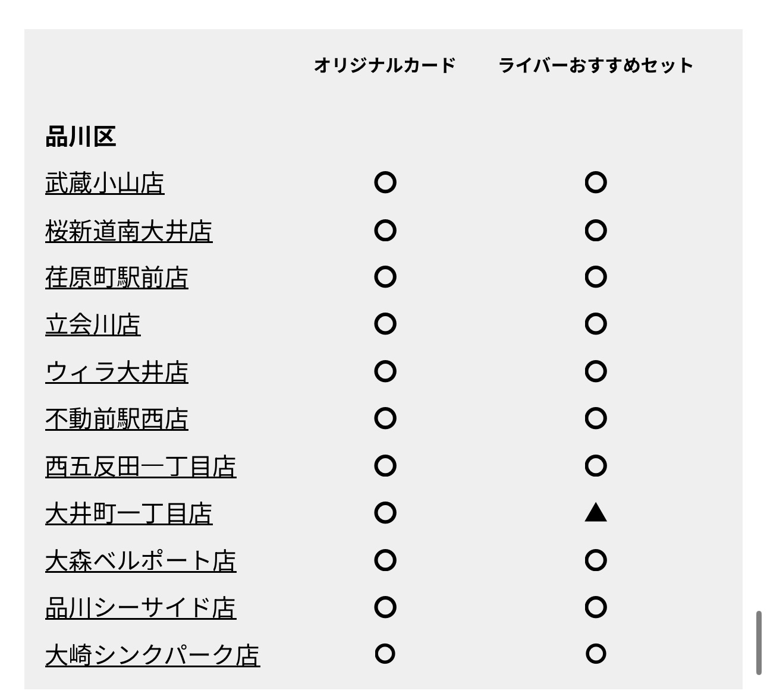The height and width of the screenshot is (700, 767).
Task: Click the triangle icon for 大井町一丁目店
Action: 595,512
